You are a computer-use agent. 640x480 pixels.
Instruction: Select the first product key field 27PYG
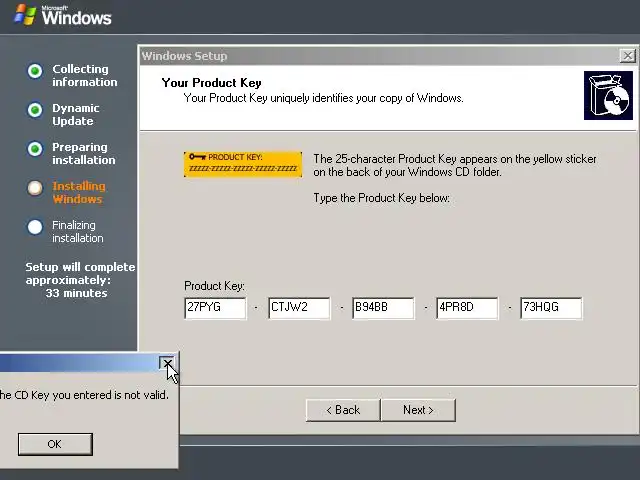pos(215,308)
